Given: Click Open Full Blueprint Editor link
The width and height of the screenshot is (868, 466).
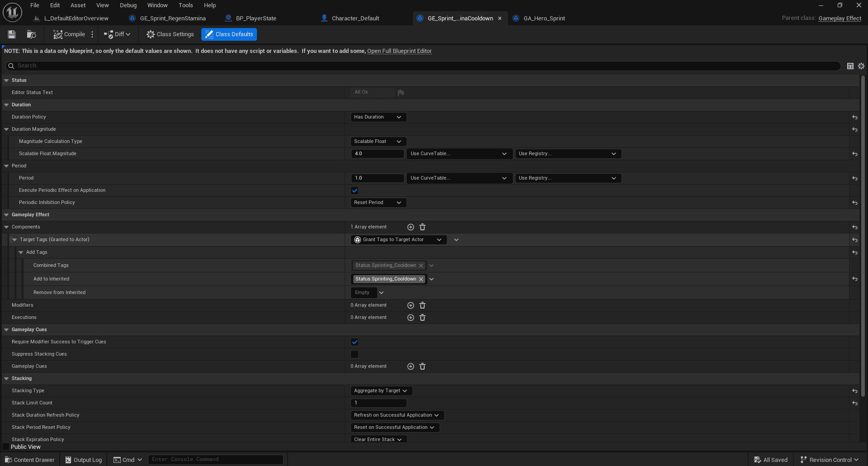Looking at the screenshot, I should point(399,51).
